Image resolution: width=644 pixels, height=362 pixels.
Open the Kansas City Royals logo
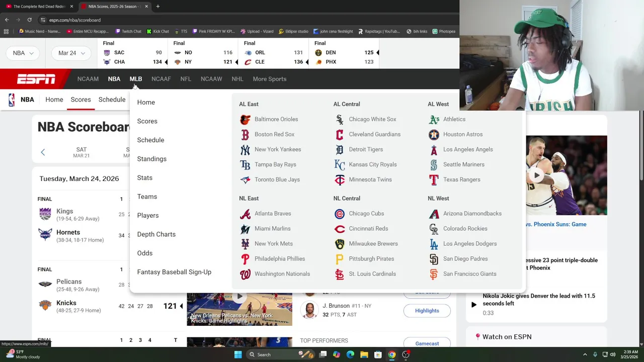point(340,164)
